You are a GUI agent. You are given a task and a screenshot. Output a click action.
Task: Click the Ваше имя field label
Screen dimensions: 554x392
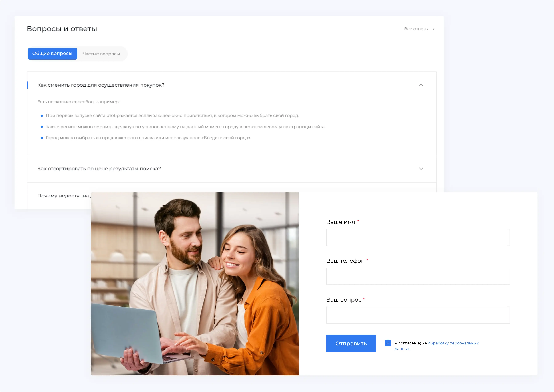tap(340, 222)
